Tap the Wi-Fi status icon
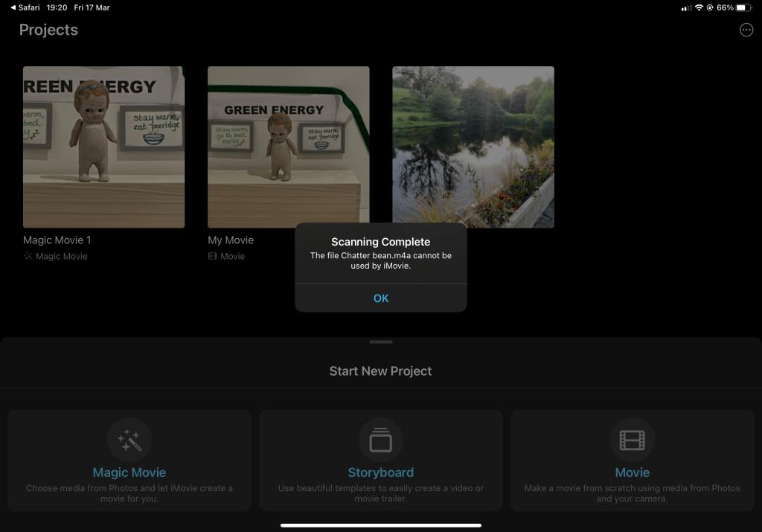The height and width of the screenshot is (532, 762). click(x=699, y=7)
